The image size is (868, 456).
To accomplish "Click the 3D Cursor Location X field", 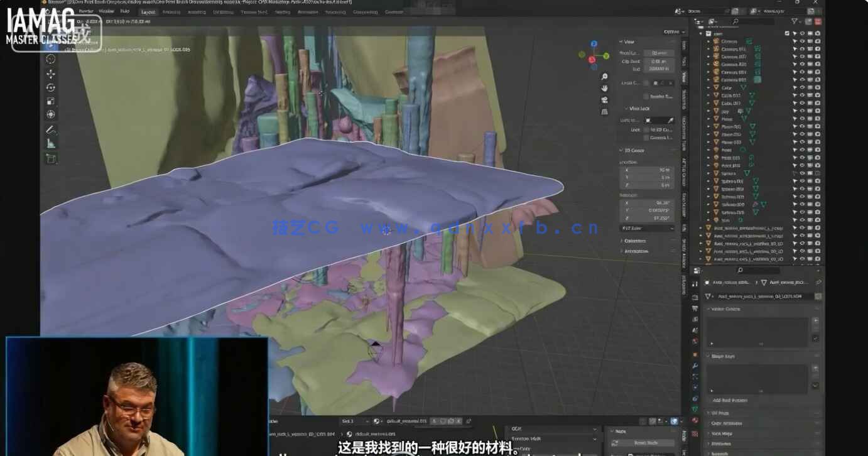I will (x=647, y=170).
